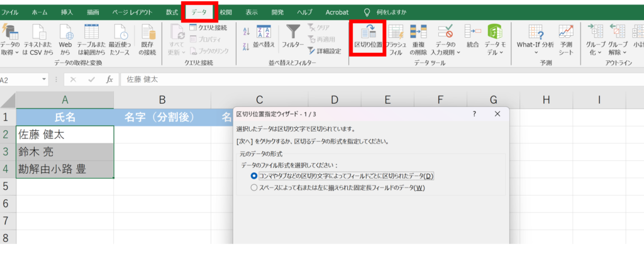The height and width of the screenshot is (256, 644).
Task: Click the Webから data import icon
Action: (x=65, y=32)
